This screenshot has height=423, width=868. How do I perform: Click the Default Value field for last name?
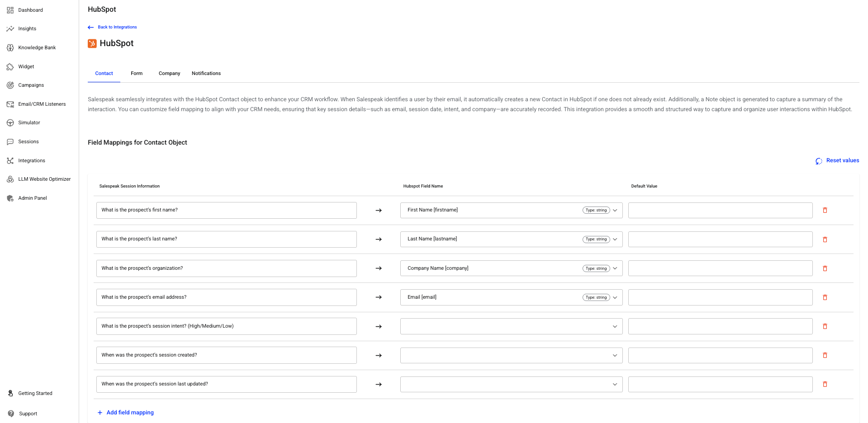720,239
